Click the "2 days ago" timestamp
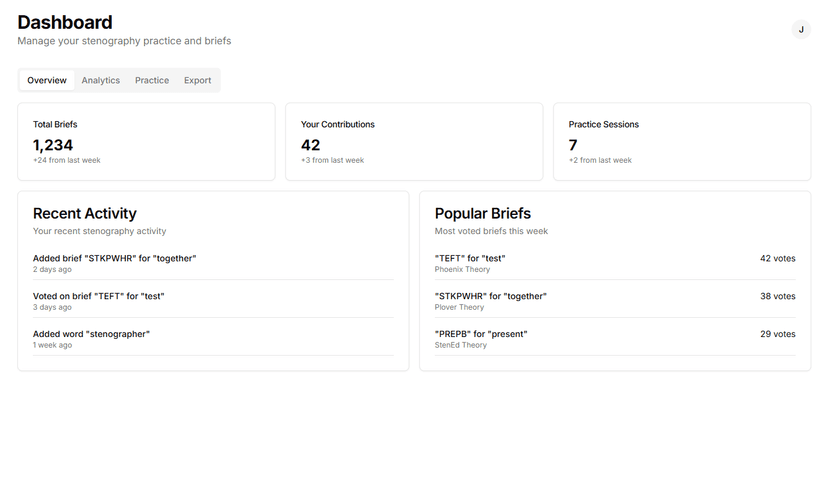 pos(52,269)
